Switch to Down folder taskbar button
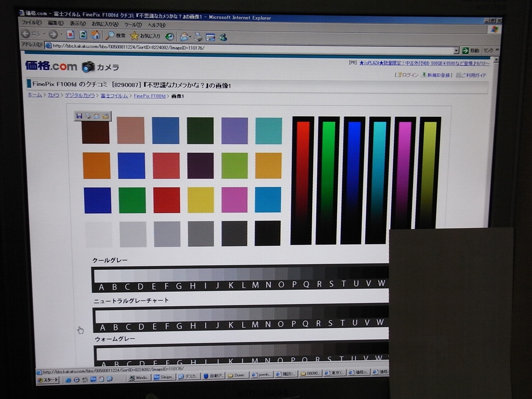The image size is (532, 399). click(x=237, y=375)
